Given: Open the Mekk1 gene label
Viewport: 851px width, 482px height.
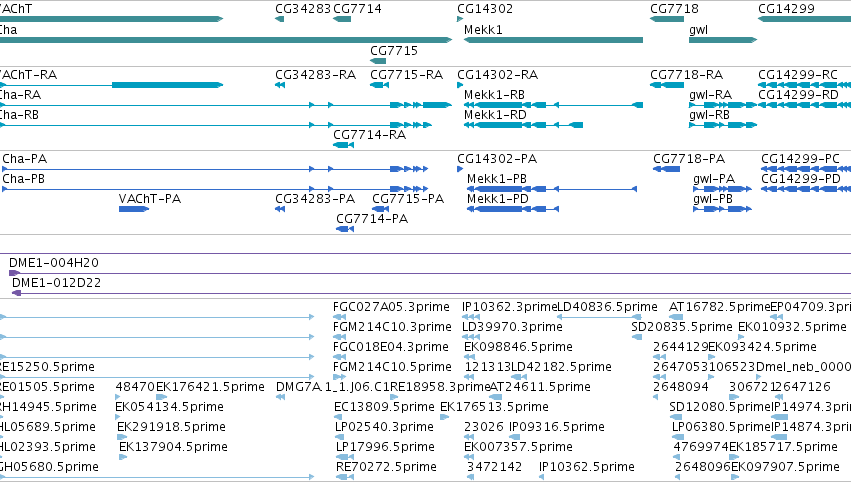Looking at the screenshot, I should (483, 30).
